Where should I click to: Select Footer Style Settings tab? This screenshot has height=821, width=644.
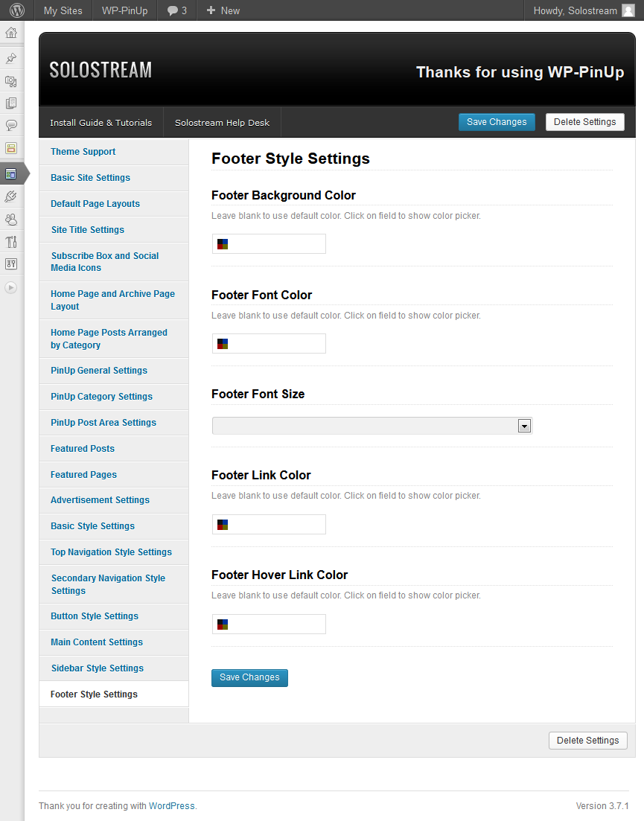pyautogui.click(x=114, y=694)
